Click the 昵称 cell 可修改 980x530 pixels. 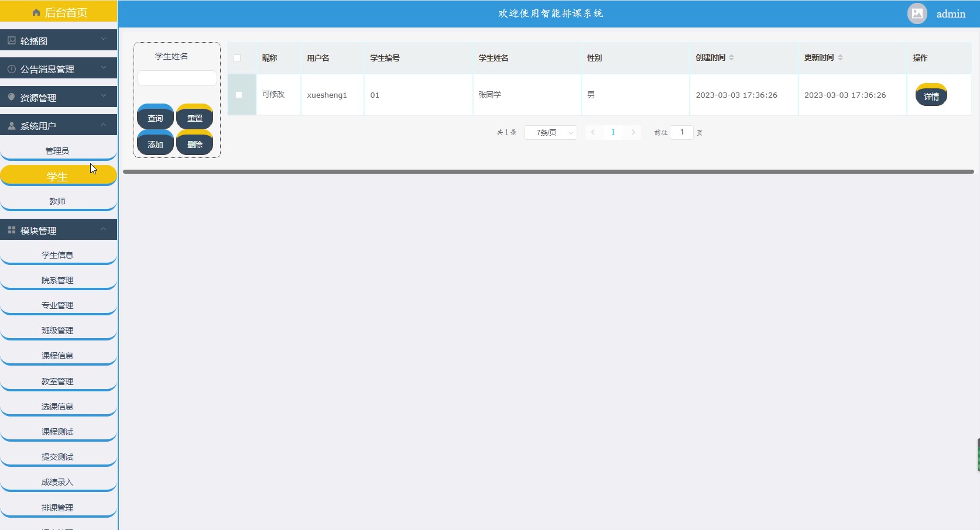pos(273,94)
